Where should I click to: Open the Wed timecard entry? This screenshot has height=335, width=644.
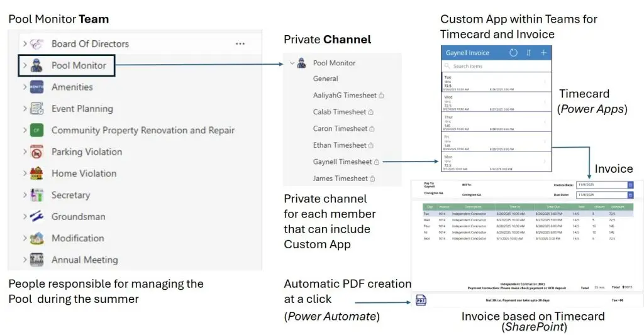[x=496, y=102]
